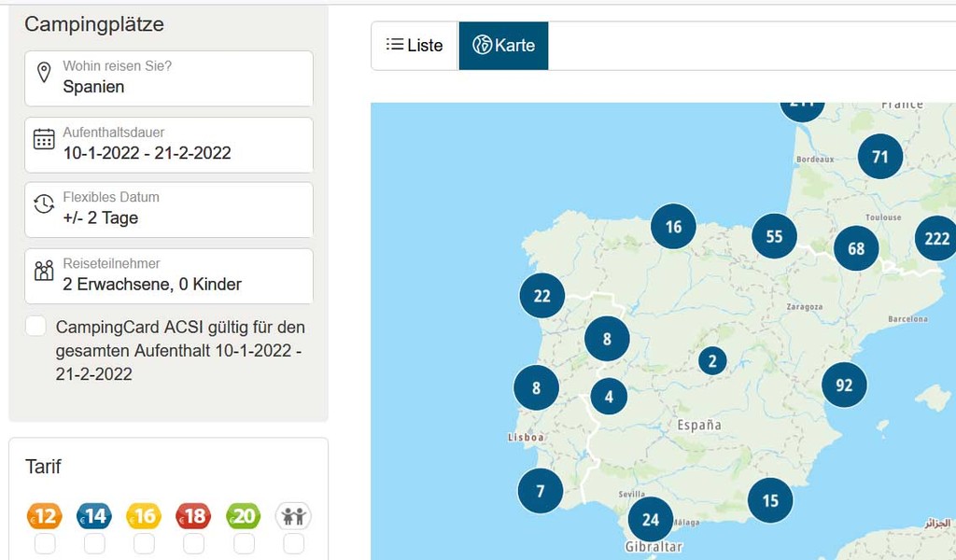
Task: Click the Campingplätze panel heading
Action: [94, 24]
